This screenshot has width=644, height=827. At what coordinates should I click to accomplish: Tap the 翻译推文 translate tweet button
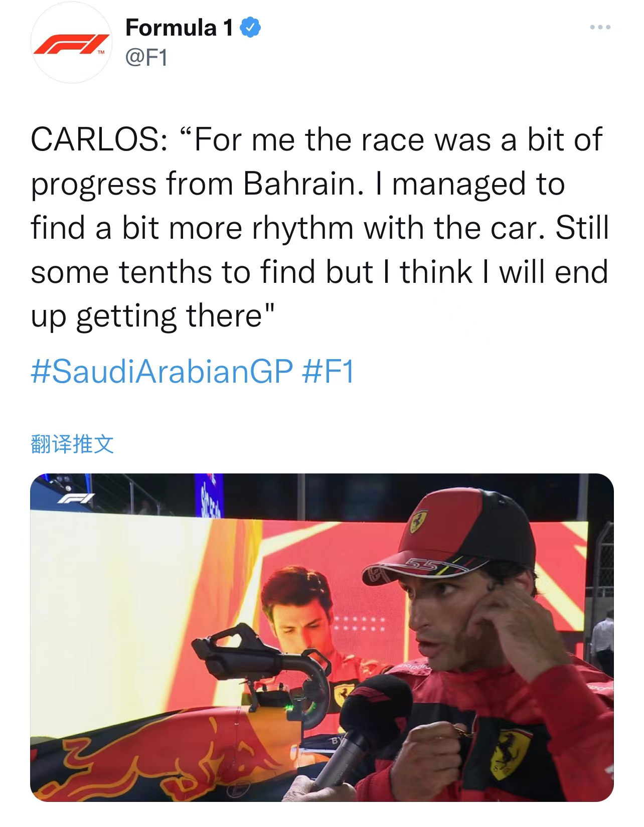click(72, 444)
